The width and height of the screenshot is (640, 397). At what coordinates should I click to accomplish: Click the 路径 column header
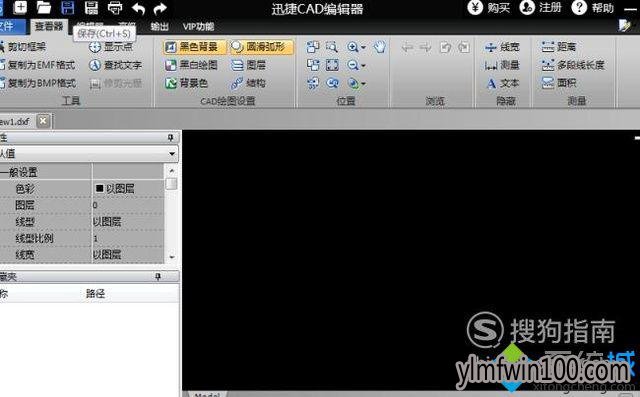click(96, 293)
